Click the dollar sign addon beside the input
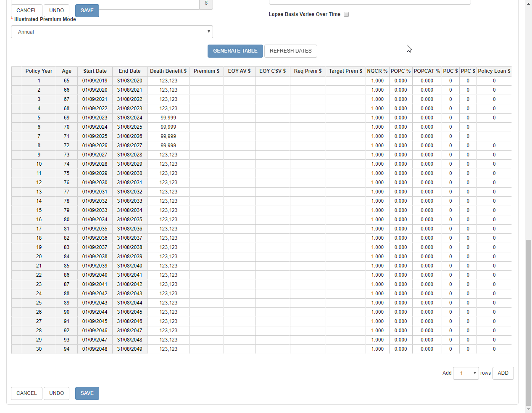 pyautogui.click(x=206, y=4)
